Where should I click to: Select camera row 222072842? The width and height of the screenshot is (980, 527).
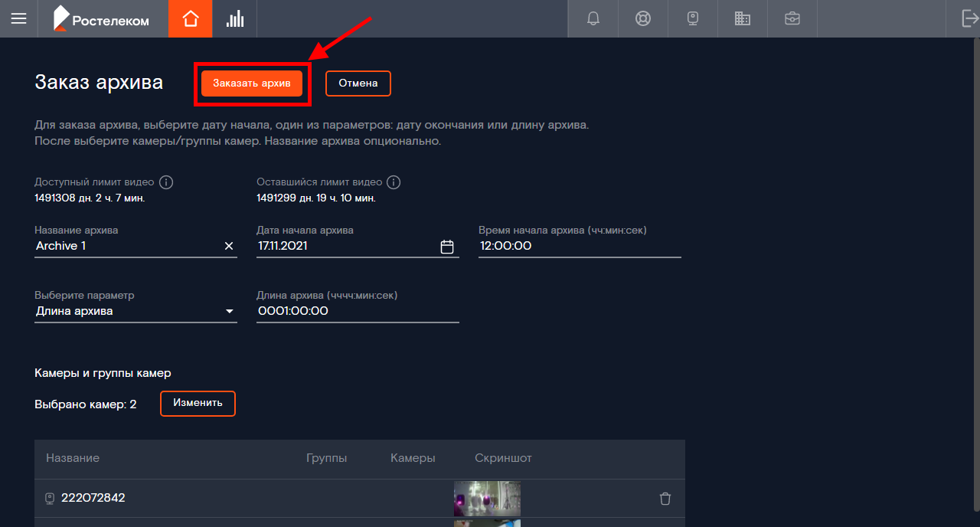coord(360,499)
